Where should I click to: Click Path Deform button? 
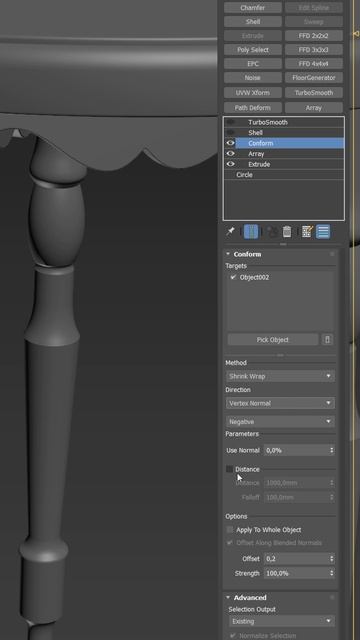[x=253, y=108]
